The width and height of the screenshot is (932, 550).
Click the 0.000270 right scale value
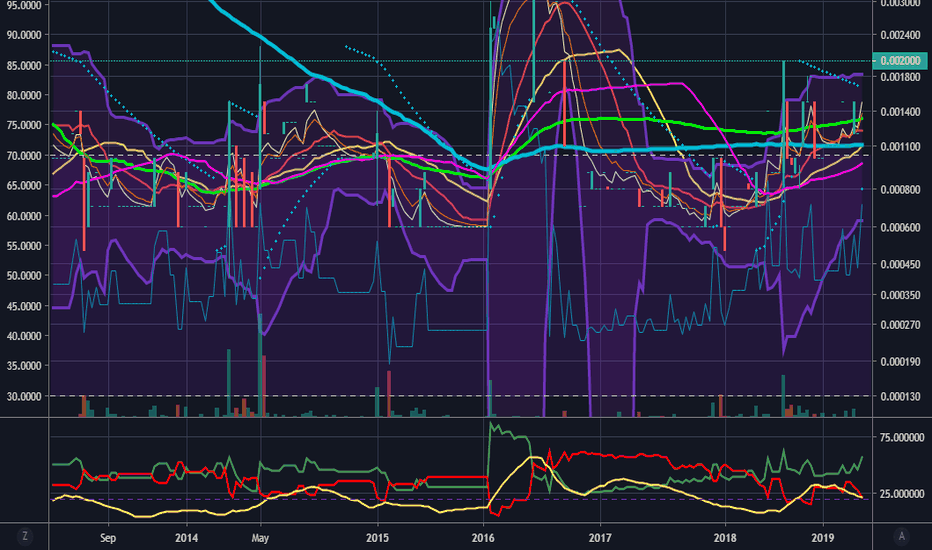click(x=900, y=325)
